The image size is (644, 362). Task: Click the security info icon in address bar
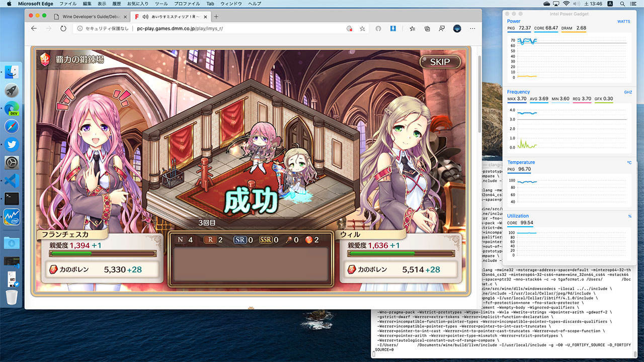[x=80, y=29]
